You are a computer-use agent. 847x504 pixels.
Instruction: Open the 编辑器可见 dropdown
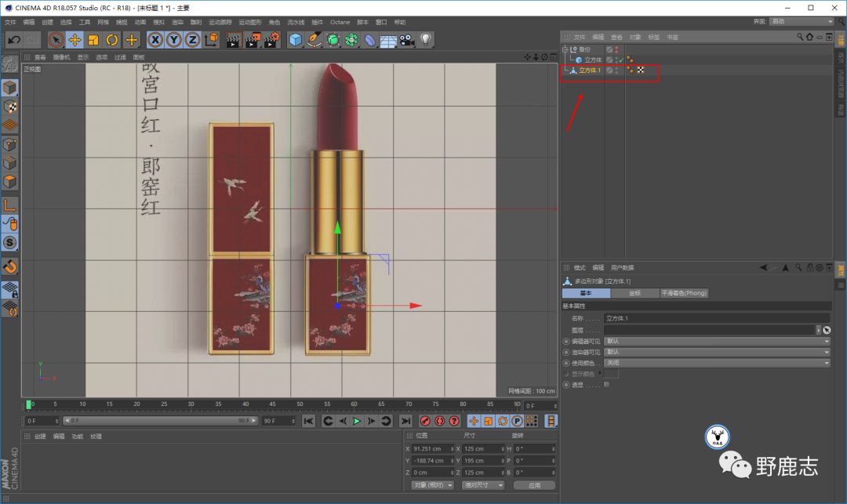point(716,341)
